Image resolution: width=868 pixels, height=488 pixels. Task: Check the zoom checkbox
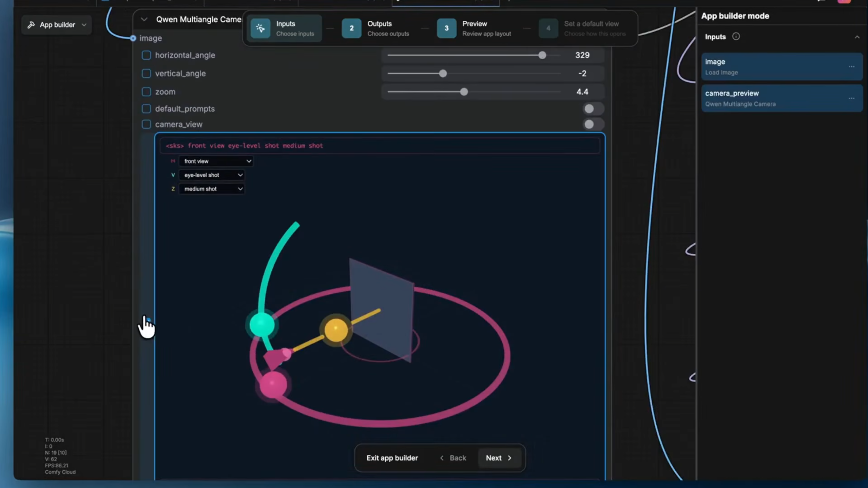click(146, 92)
